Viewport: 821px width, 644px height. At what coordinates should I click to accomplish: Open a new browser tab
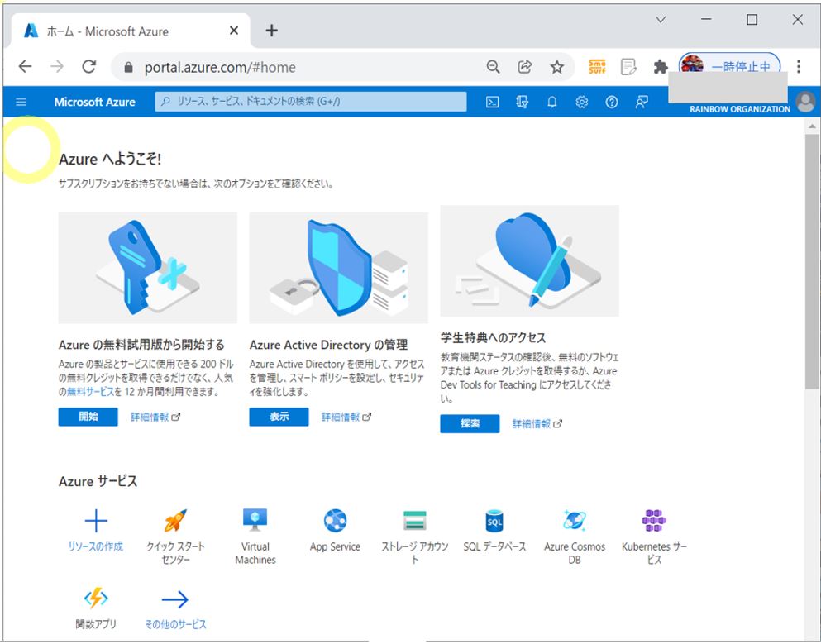[271, 31]
